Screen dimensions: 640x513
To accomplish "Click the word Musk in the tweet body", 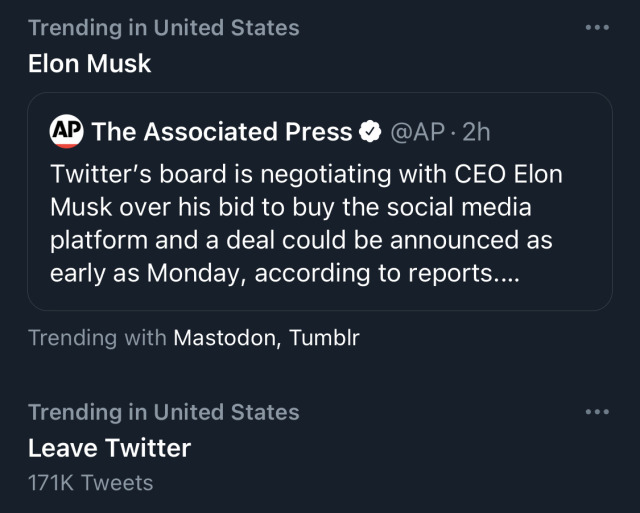I will point(77,207).
